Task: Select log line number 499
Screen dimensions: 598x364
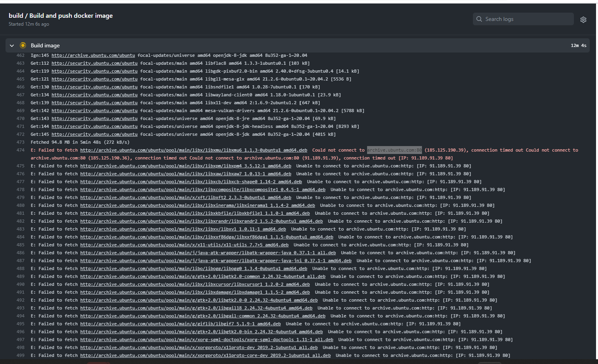Action: pyautogui.click(x=21, y=355)
